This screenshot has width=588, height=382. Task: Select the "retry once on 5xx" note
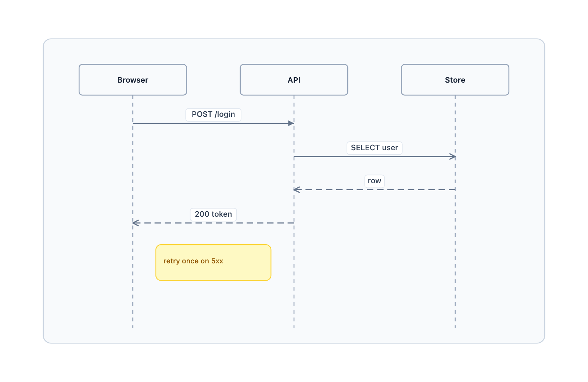(213, 263)
